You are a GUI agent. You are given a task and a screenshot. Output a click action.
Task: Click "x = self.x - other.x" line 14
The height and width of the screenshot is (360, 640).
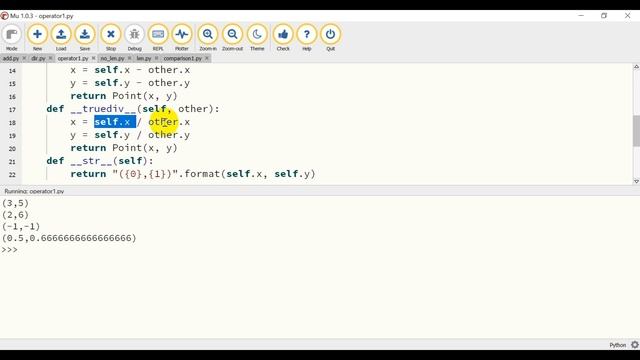[x=130, y=70]
